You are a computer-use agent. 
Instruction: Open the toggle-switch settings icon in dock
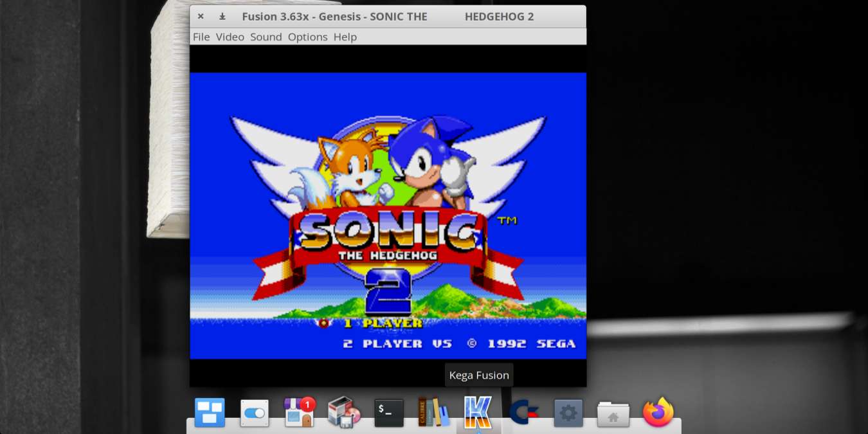click(x=255, y=413)
